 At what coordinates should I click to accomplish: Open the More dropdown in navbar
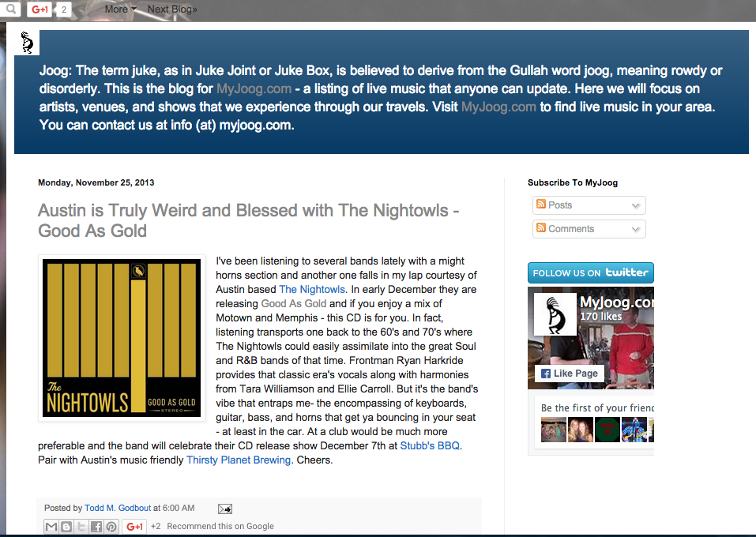(x=121, y=9)
